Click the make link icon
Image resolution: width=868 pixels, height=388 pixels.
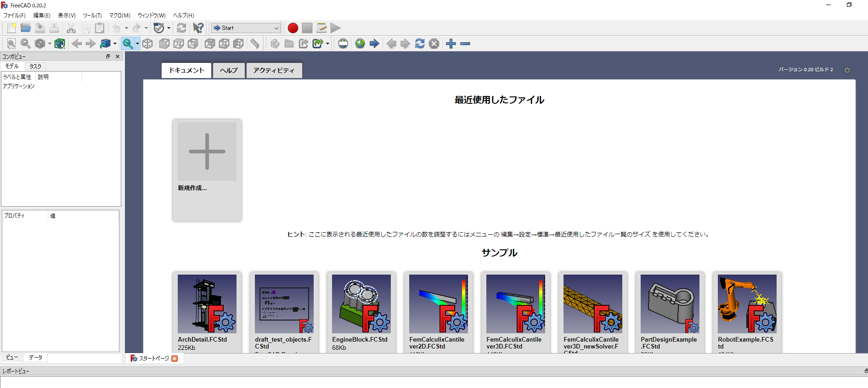(x=303, y=44)
